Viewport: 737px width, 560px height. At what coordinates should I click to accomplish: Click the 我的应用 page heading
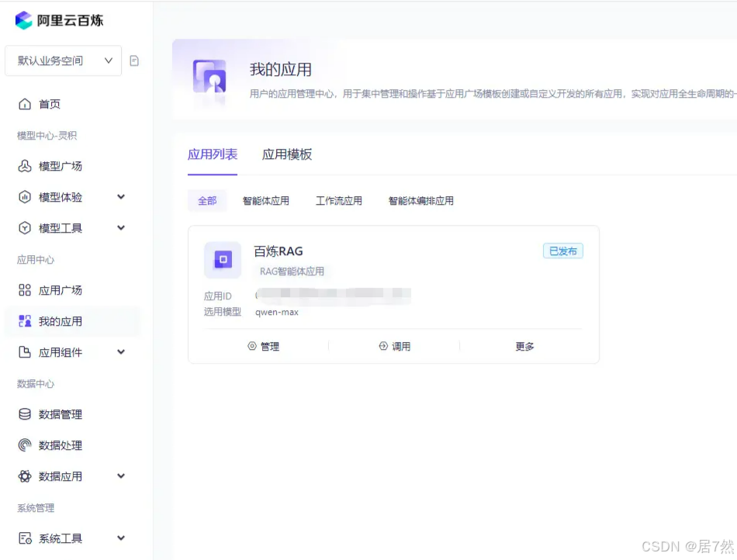click(281, 70)
